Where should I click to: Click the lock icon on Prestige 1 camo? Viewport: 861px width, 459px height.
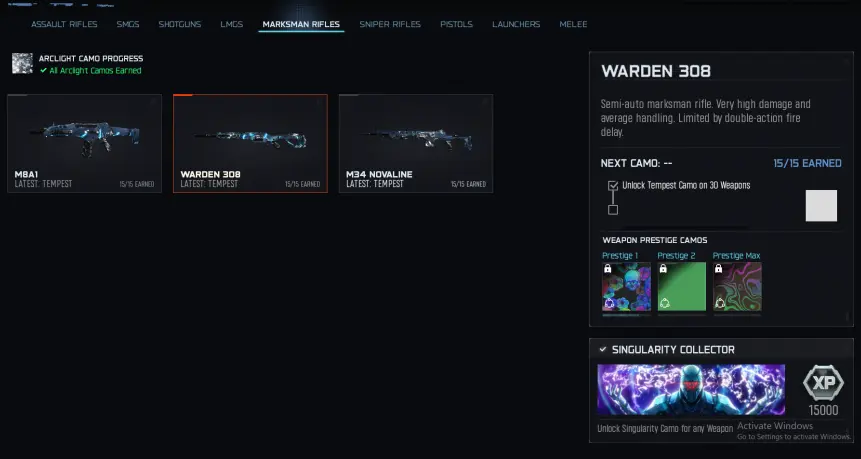click(607, 268)
